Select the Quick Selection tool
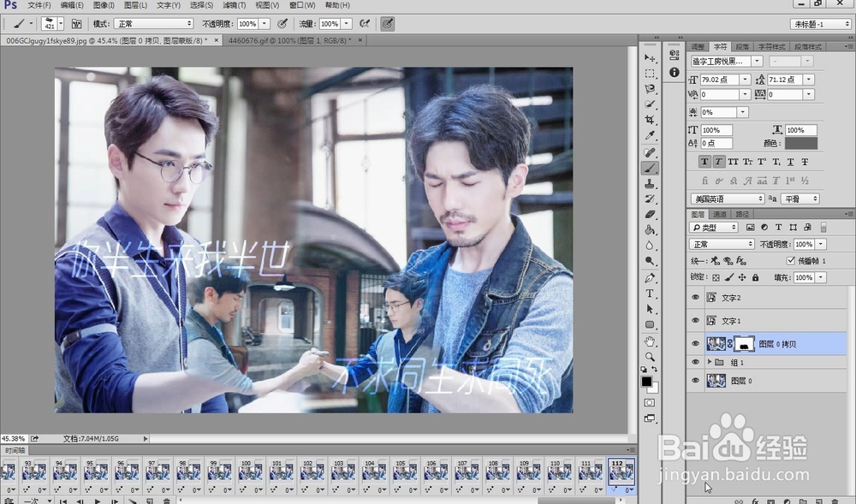The height and width of the screenshot is (504, 856). pos(650,104)
